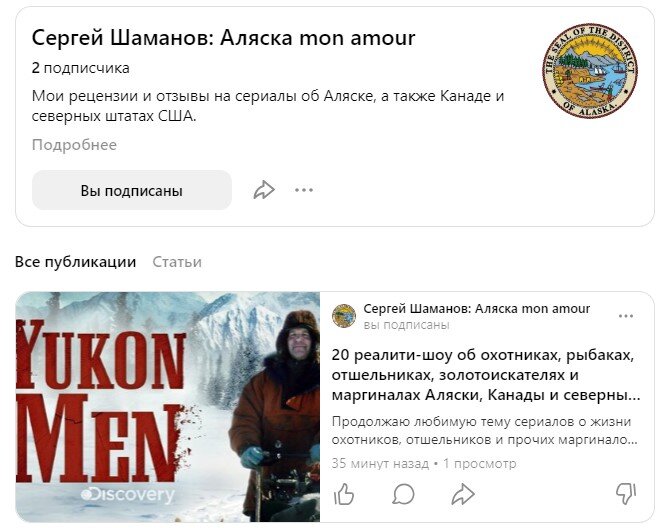
Task: Expand the description with 'Подробнее'
Action: (x=74, y=145)
